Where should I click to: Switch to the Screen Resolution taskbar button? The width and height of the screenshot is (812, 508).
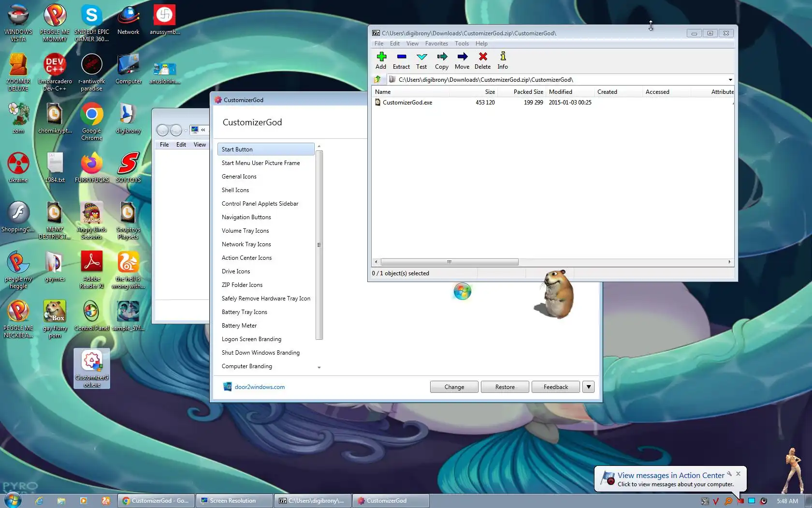234,501
